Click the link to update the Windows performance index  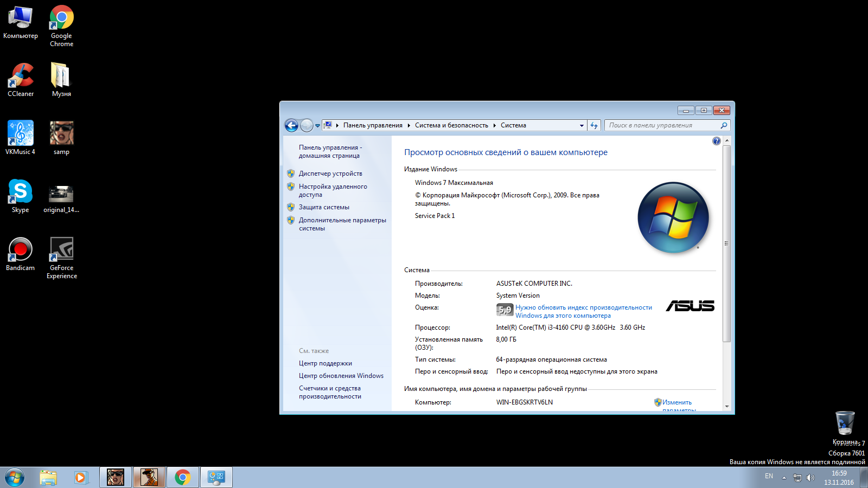584,311
